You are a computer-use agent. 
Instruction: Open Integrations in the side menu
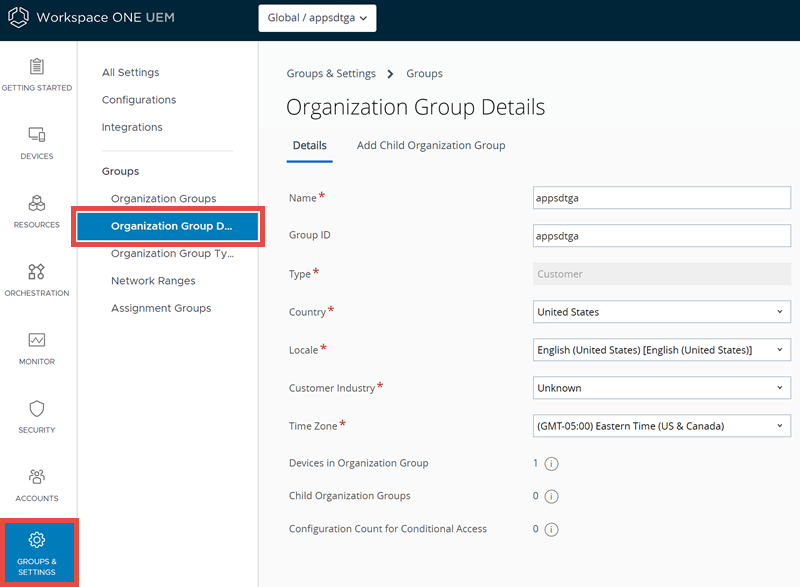point(132,127)
